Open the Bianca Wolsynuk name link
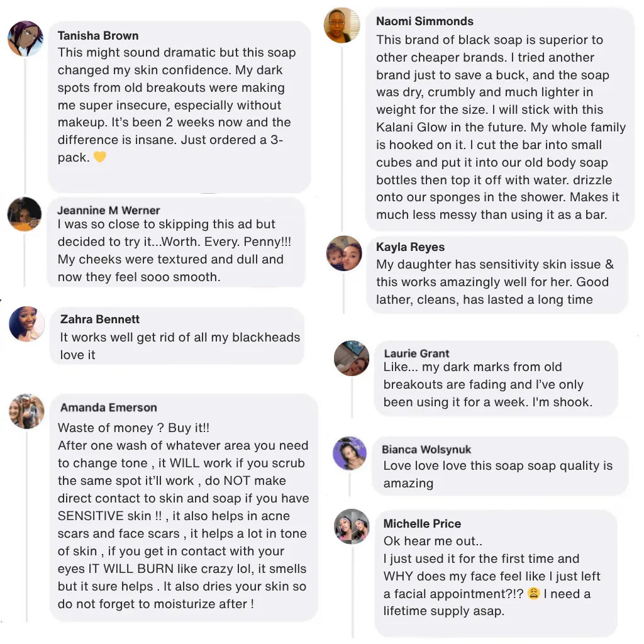The height and width of the screenshot is (644, 644). point(426,450)
